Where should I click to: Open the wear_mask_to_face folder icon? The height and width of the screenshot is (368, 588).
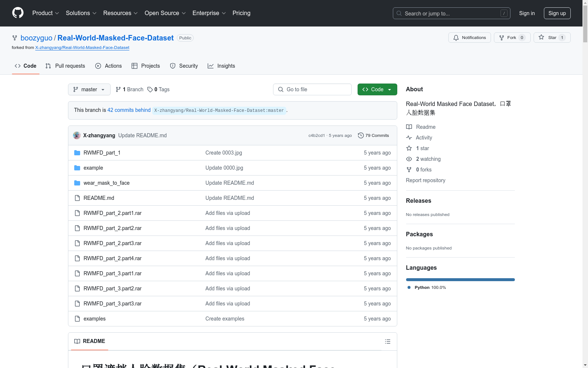(x=77, y=183)
